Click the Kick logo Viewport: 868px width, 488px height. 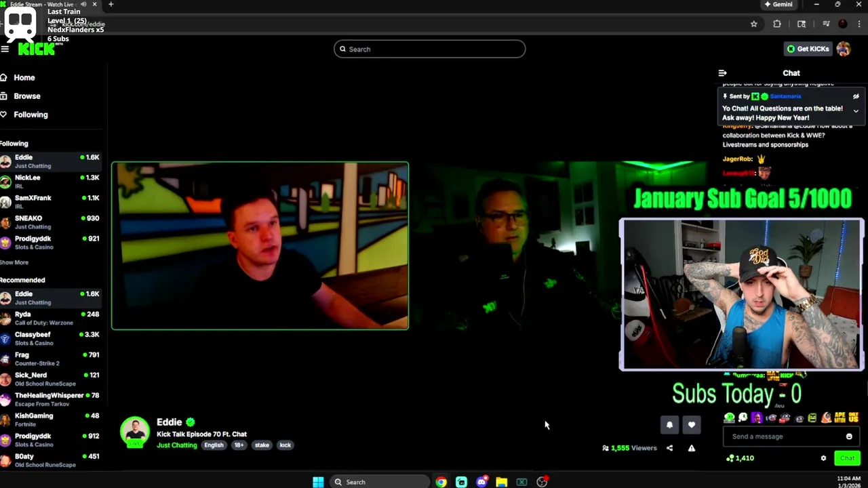pyautogui.click(x=36, y=49)
